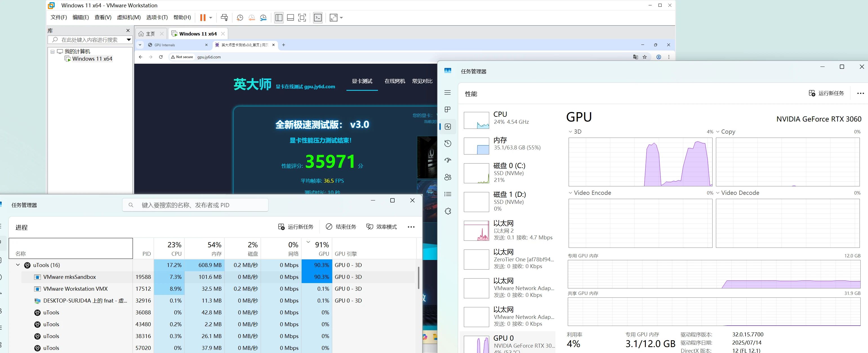Open 应用历史记录 icon in Task Manager sidebar
Image resolution: width=868 pixels, height=353 pixels.
point(448,144)
